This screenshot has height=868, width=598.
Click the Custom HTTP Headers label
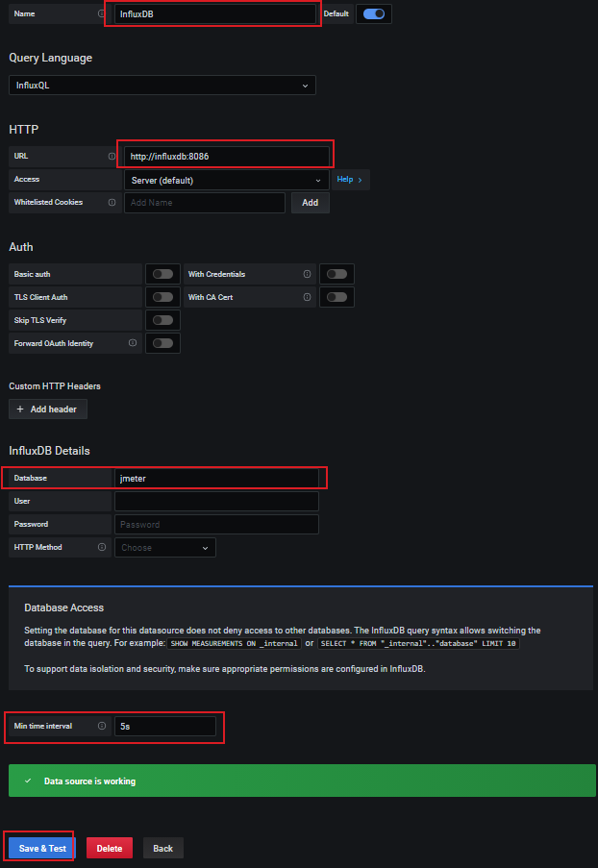click(x=55, y=386)
